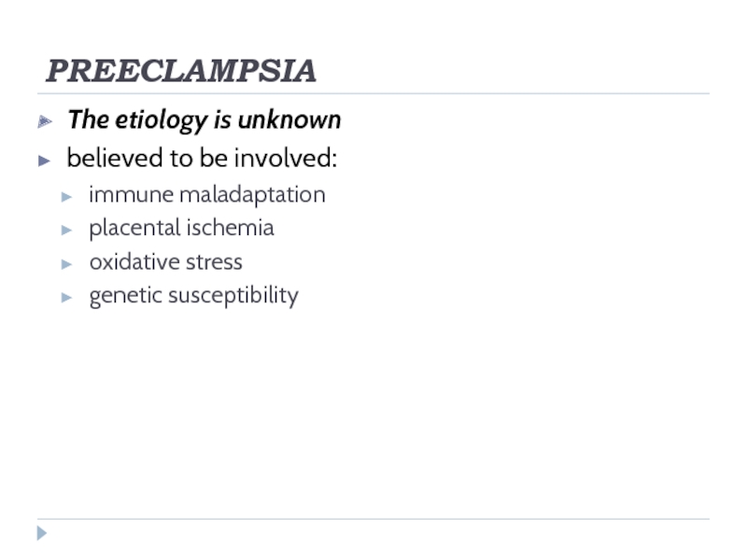Click the horizontal divider line under the title
This screenshot has width=747, height=560.
point(373,93)
